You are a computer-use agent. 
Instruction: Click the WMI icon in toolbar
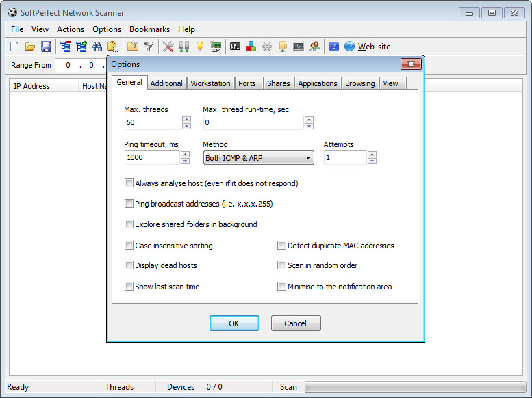pyautogui.click(x=235, y=46)
